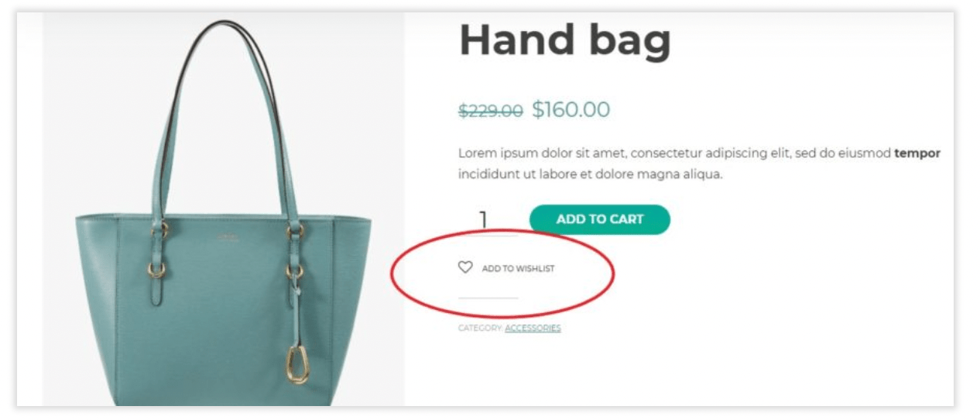Select the ADD TO WISHLIST text link
The height and width of the screenshot is (420, 980).
(x=518, y=269)
